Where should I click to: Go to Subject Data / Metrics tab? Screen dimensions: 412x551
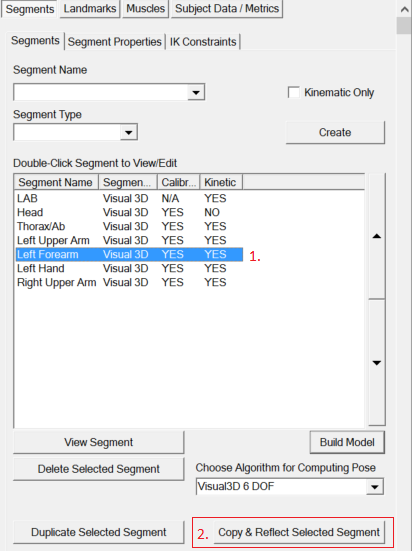[227, 8]
